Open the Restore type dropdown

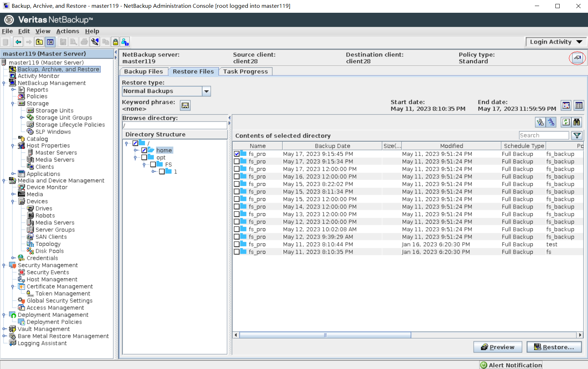pos(206,91)
